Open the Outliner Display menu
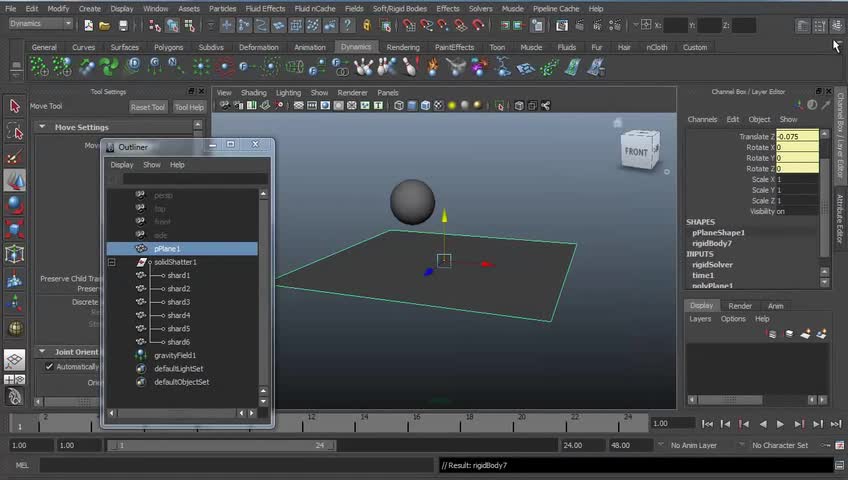The width and height of the screenshot is (848, 480). click(x=122, y=164)
